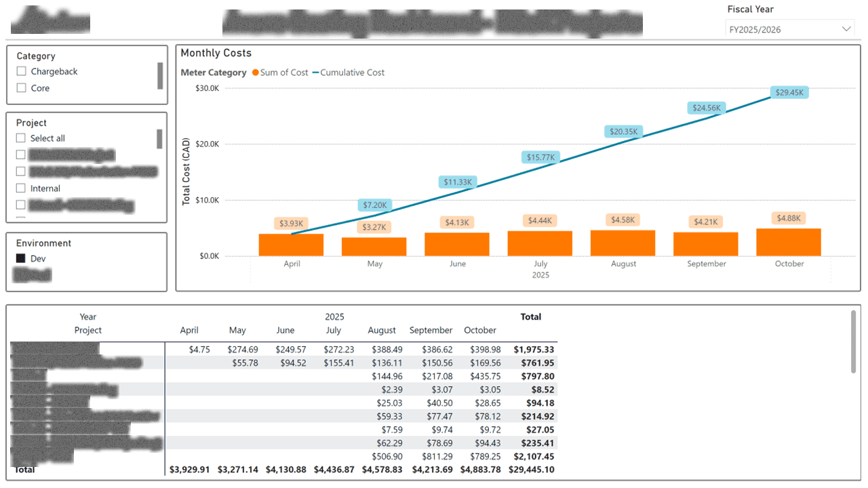The width and height of the screenshot is (868, 488).
Task: Click the October bar in the chart
Action: (x=789, y=243)
